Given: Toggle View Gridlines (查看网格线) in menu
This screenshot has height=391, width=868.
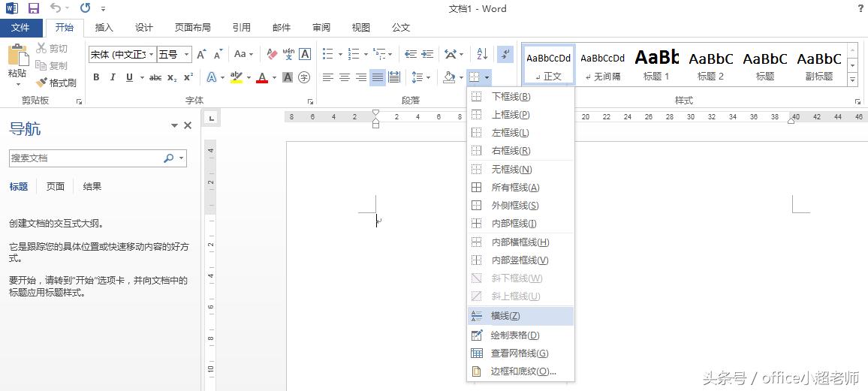Looking at the screenshot, I should 520,353.
